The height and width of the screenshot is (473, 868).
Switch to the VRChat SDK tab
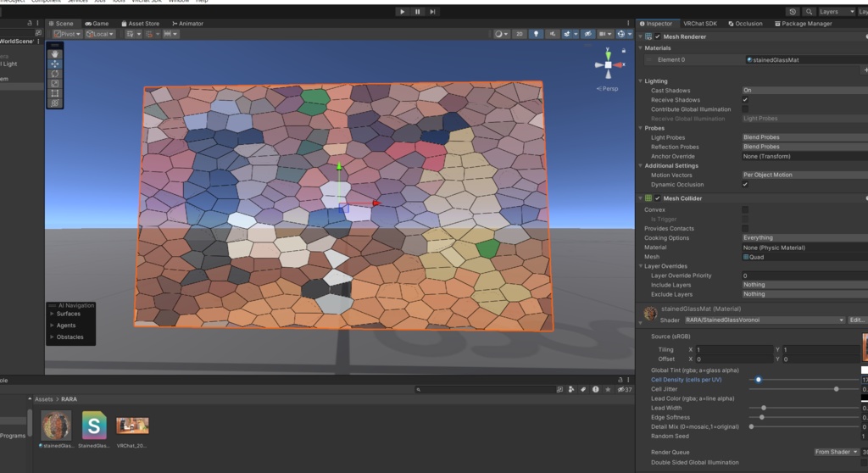click(x=699, y=23)
